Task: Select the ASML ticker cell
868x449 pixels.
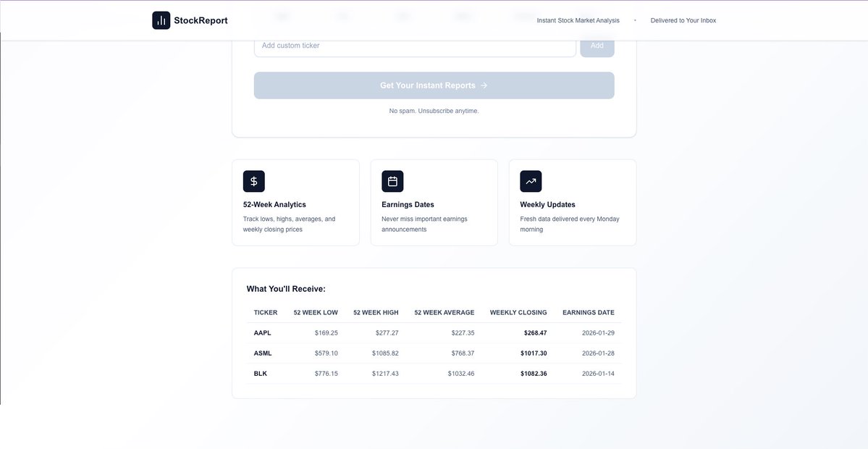Action: [x=263, y=353]
